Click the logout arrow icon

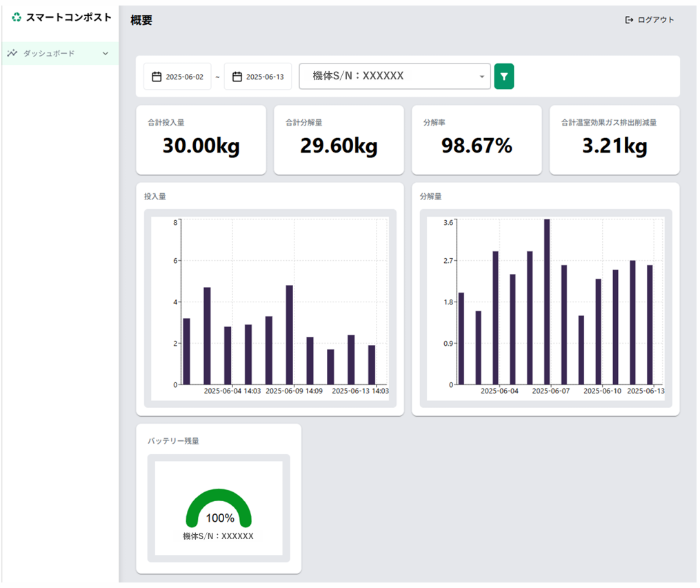[x=629, y=20]
